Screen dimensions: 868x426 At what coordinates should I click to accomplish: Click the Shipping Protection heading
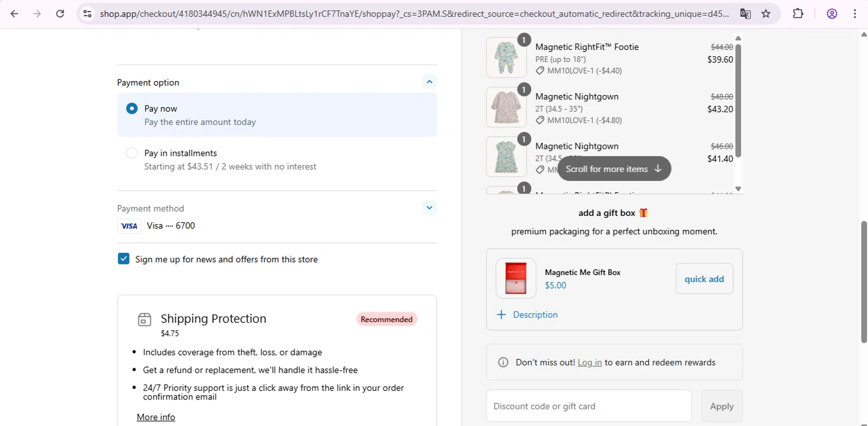tap(214, 318)
